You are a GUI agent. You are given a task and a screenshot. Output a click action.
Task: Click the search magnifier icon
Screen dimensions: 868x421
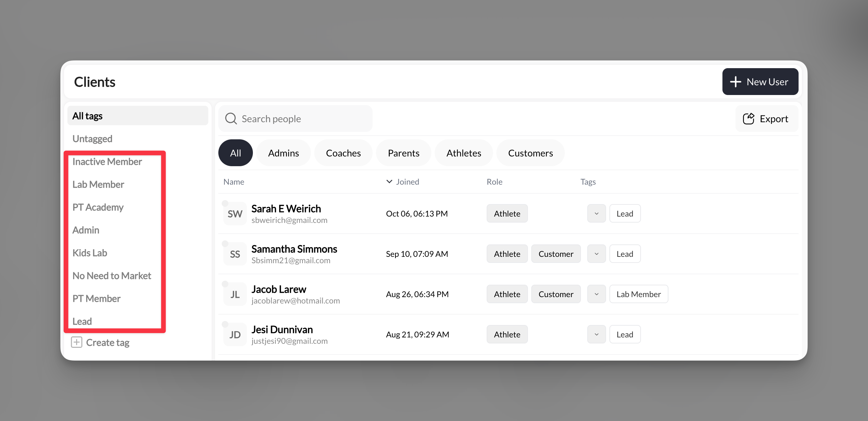(x=231, y=119)
